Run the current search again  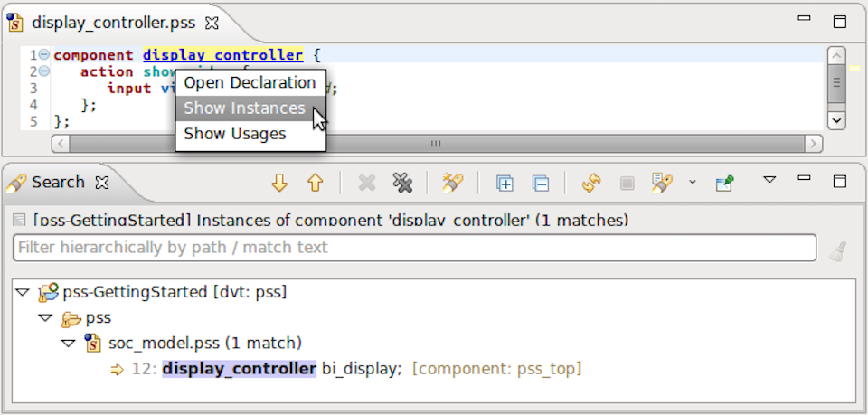pos(591,184)
